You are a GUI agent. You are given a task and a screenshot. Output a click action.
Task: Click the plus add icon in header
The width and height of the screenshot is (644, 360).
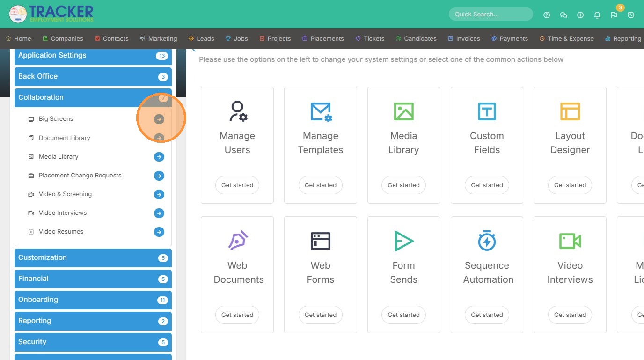(x=580, y=15)
